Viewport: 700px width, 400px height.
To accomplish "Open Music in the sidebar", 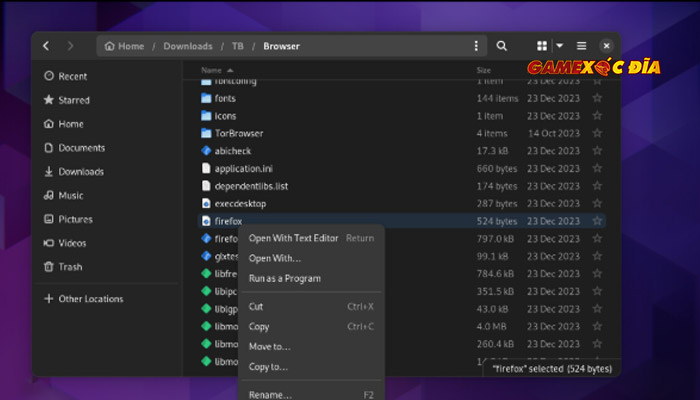I will (x=63, y=196).
